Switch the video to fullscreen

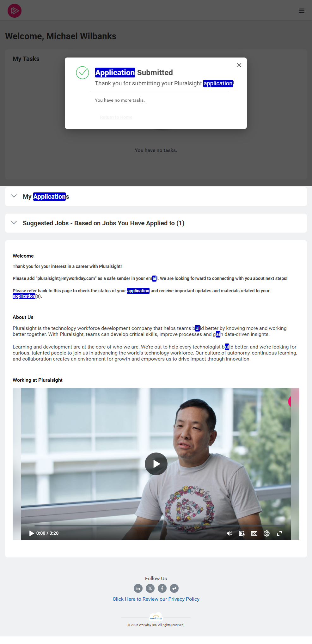(x=279, y=533)
